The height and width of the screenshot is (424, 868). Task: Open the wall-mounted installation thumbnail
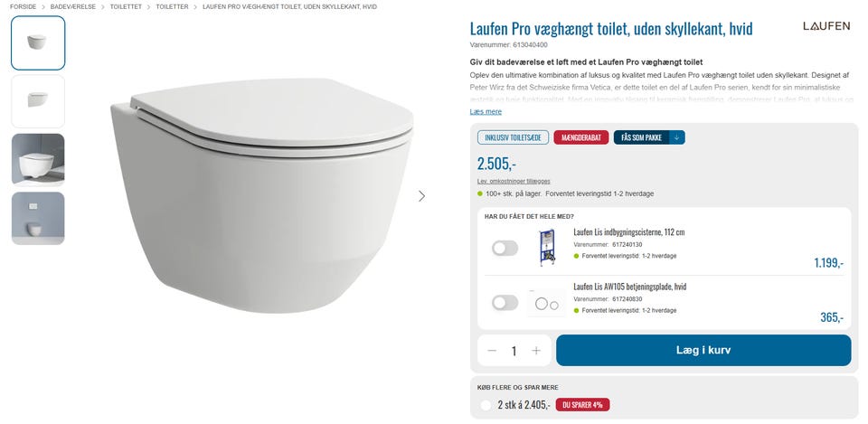(x=38, y=218)
